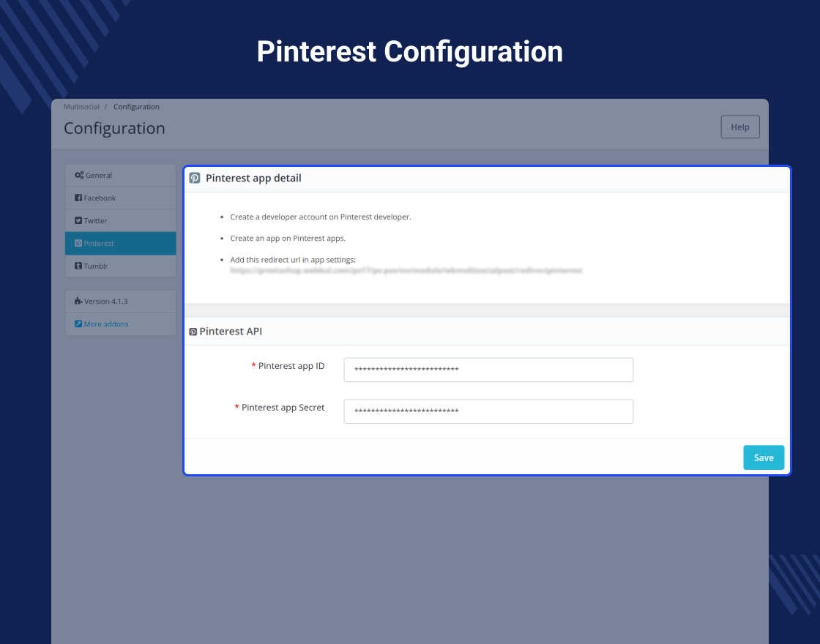
Task: Focus the Pinterest app ID field
Action: tap(488, 370)
